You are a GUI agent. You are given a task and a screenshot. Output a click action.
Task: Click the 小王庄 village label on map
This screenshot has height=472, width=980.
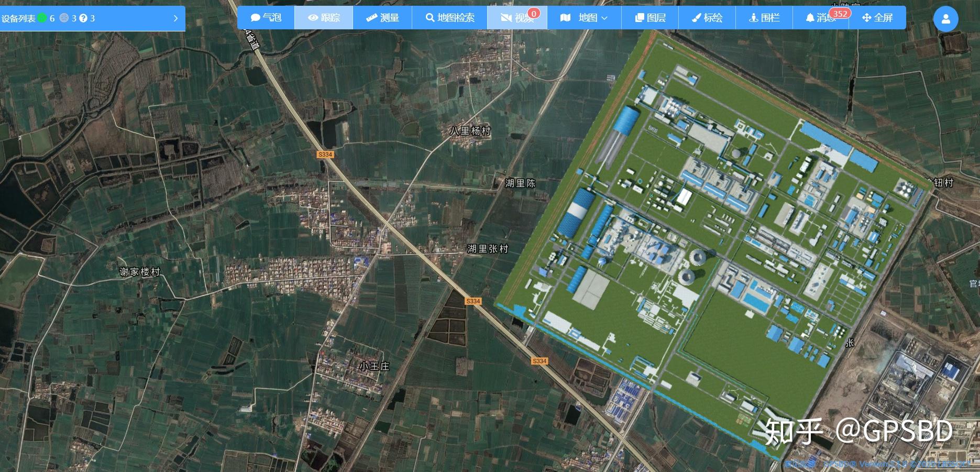[x=375, y=366]
